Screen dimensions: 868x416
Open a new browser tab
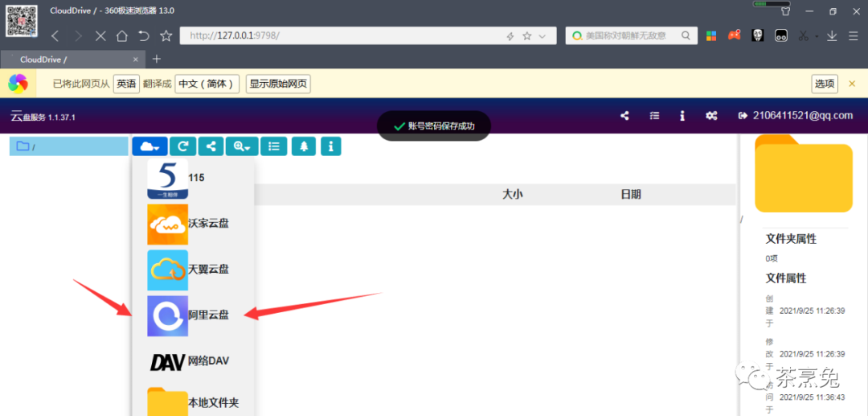point(157,59)
